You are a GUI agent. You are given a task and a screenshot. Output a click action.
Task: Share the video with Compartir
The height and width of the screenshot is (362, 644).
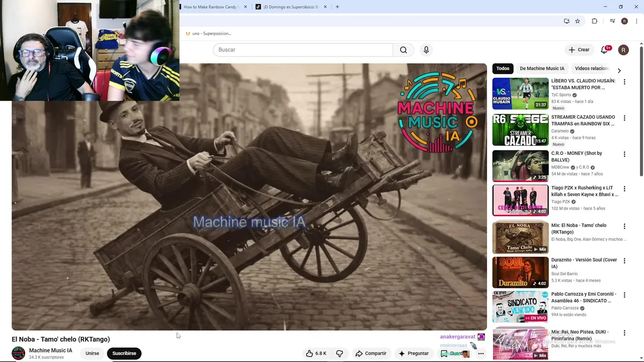point(371,353)
